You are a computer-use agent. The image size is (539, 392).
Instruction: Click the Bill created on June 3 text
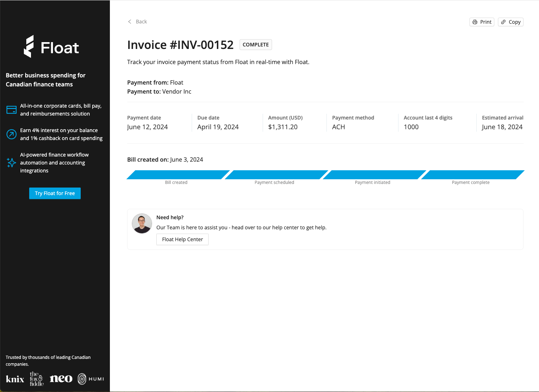click(x=165, y=159)
